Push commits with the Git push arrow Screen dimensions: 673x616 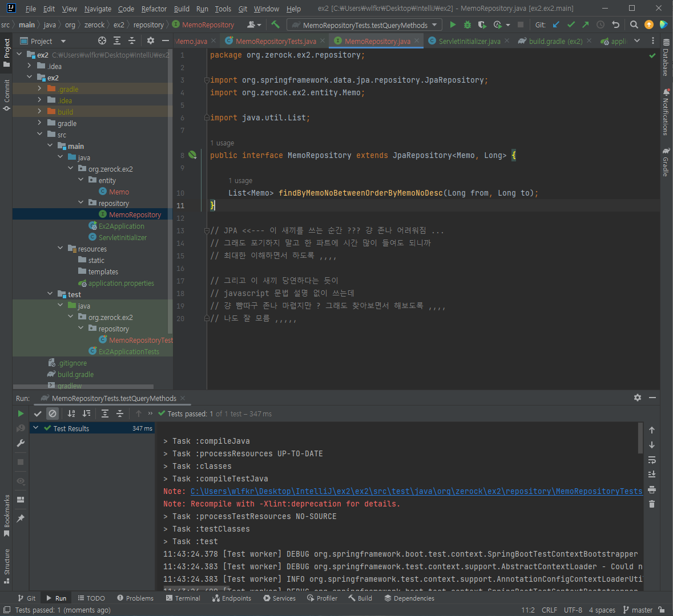(586, 25)
